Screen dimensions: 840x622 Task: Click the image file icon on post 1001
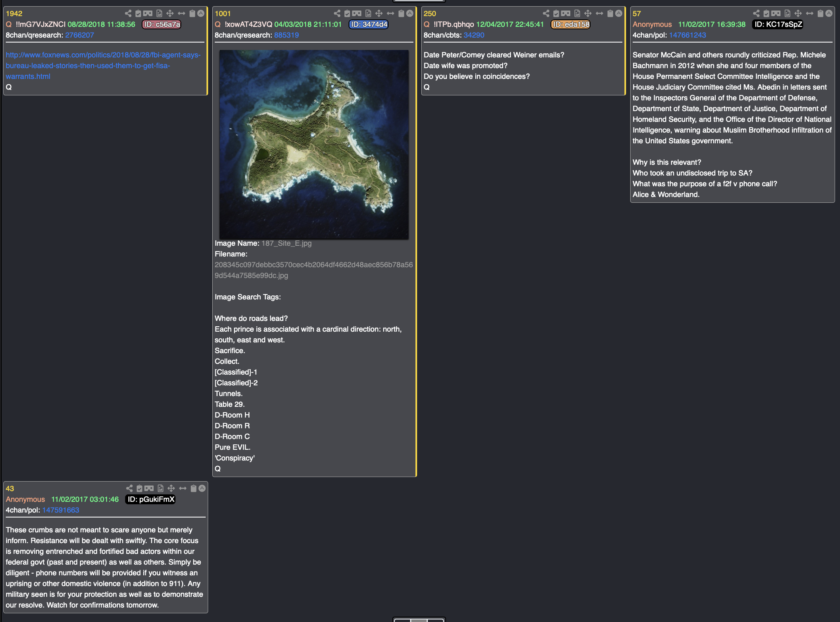point(368,13)
